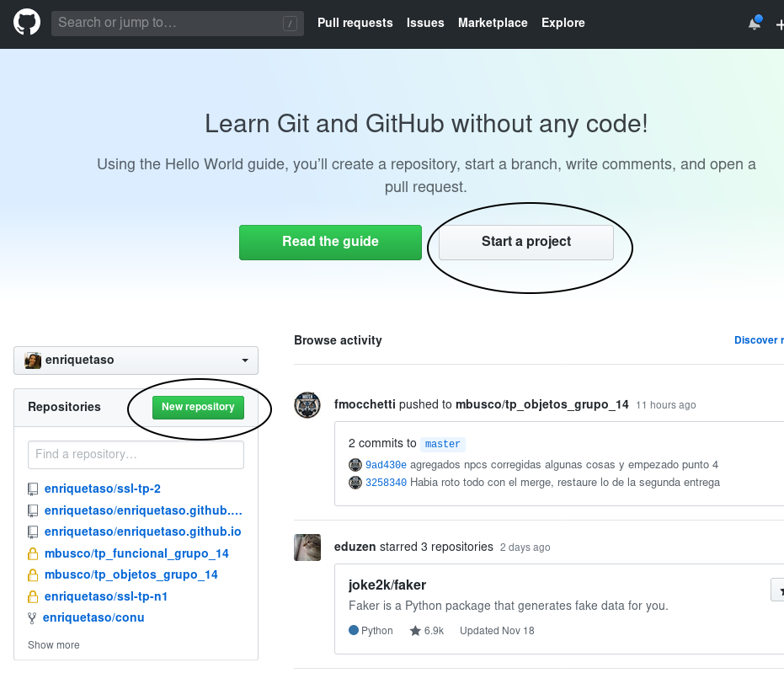Click the blue Python language dot
784x673 pixels.
(x=354, y=630)
